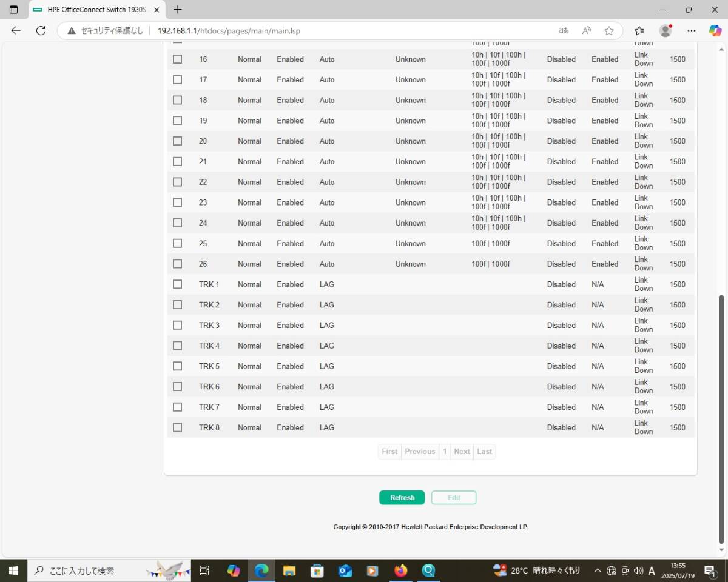Open the clock showing 13:55
Image resolution: width=728 pixels, height=582 pixels.
[x=678, y=570]
